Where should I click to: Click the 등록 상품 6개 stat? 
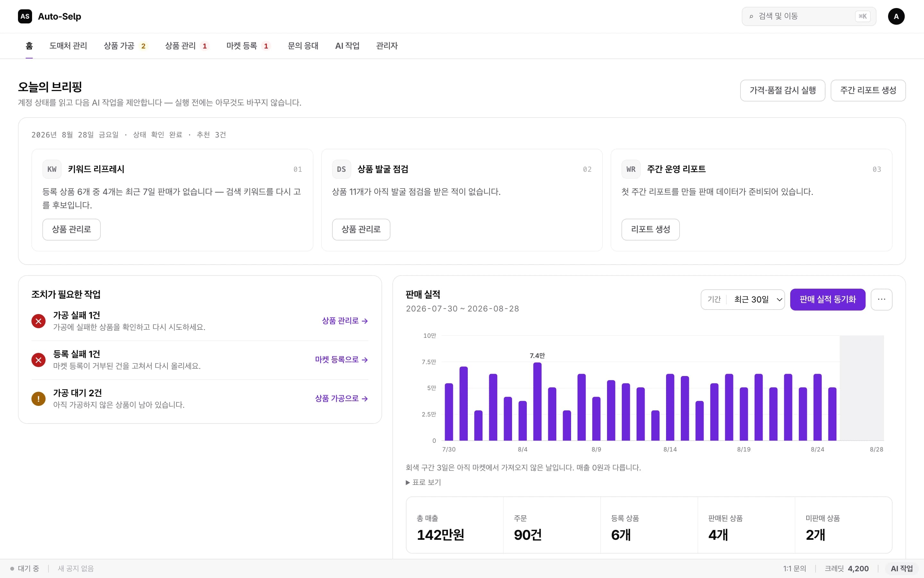point(649,525)
